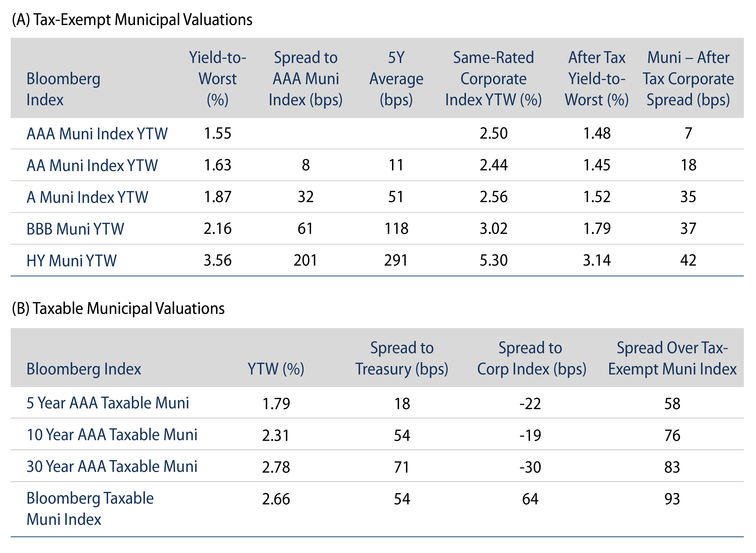
Task: Click the "Muni – After Tax Corporate Spread" header
Action: tap(688, 79)
